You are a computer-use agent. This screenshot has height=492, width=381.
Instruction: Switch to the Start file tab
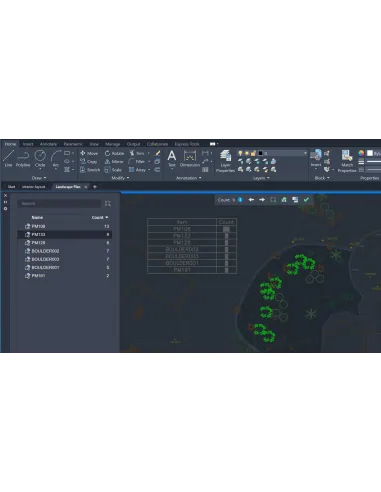(11, 187)
